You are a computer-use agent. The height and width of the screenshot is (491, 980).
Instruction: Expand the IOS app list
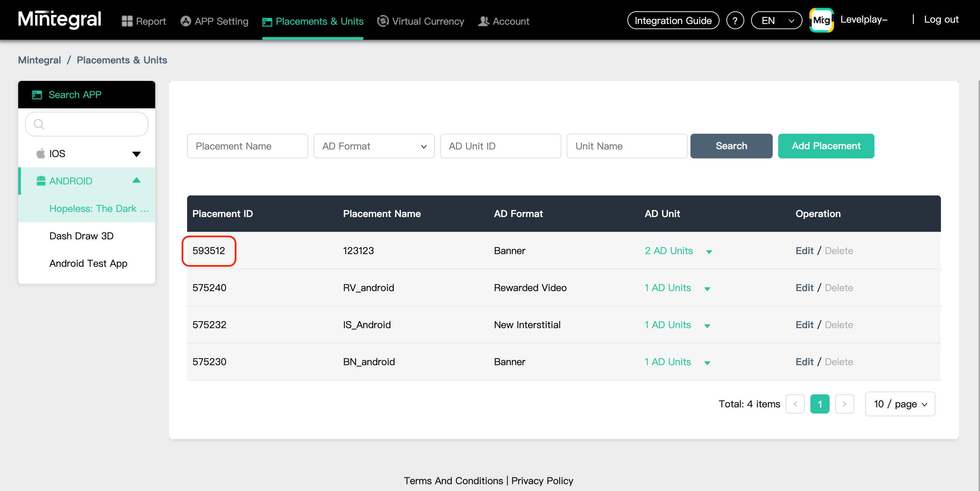tap(136, 154)
